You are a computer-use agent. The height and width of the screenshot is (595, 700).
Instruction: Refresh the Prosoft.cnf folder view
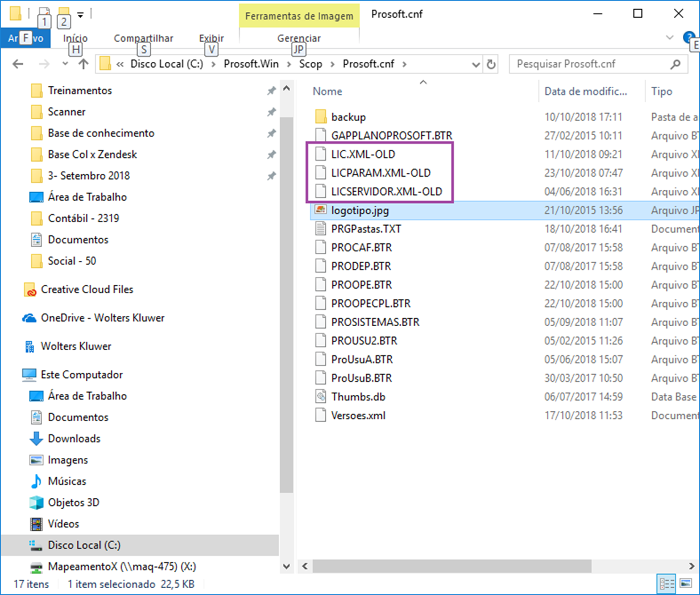pyautogui.click(x=491, y=64)
